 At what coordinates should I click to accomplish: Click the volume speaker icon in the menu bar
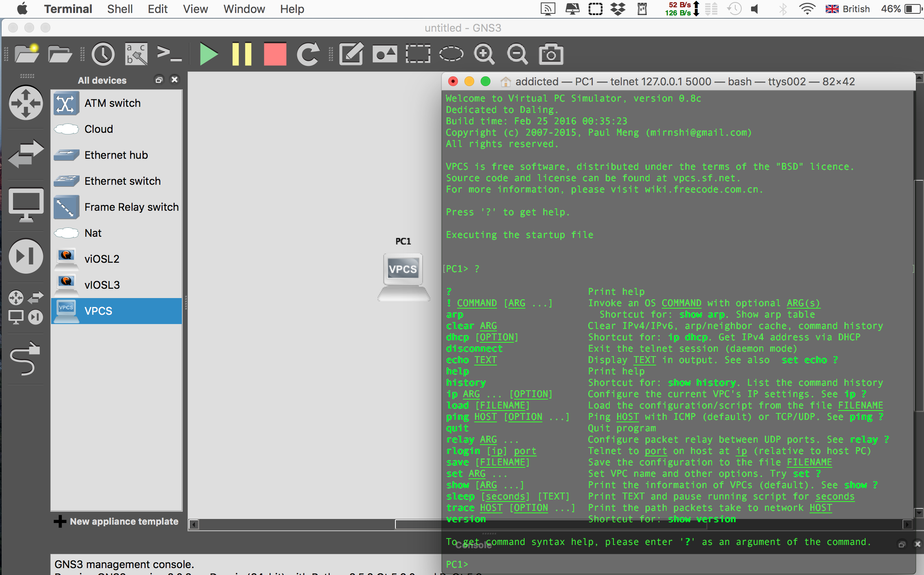755,9
